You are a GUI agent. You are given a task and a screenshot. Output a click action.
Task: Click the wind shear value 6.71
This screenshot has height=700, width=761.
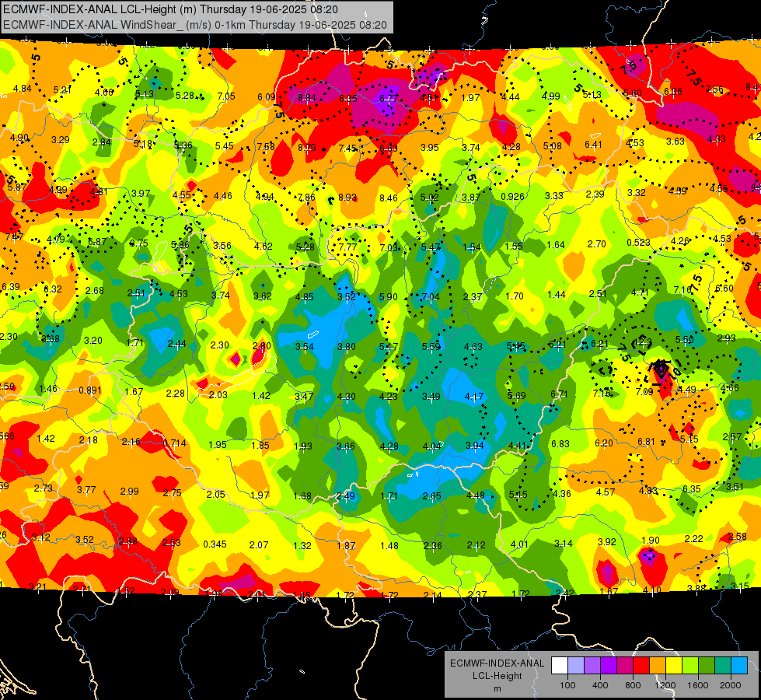pos(559,394)
